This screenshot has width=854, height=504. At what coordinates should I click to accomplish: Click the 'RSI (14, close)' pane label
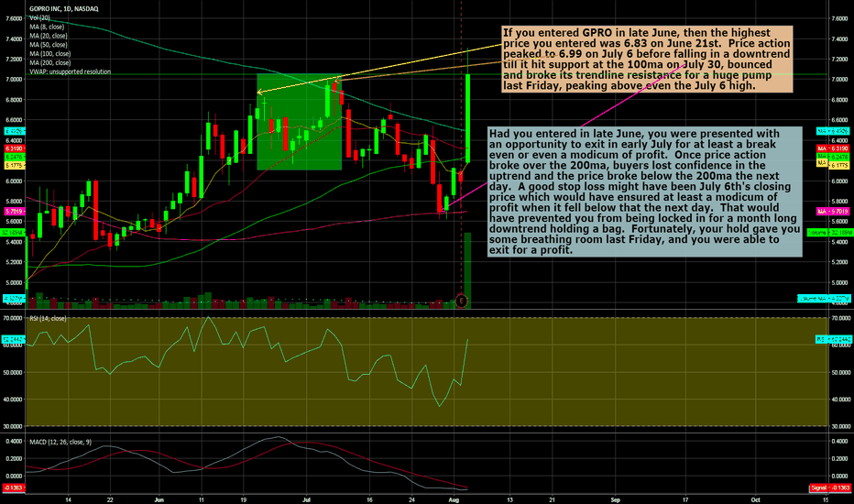point(48,318)
